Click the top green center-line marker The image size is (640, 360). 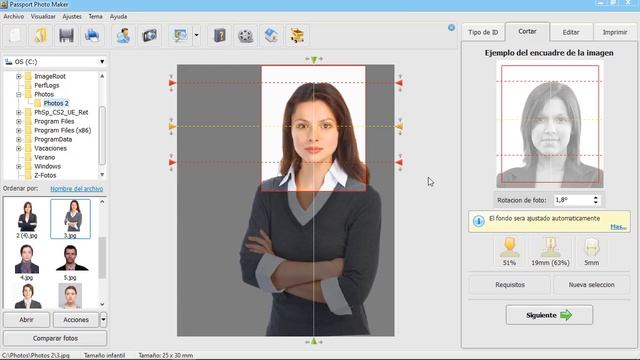[x=313, y=60]
